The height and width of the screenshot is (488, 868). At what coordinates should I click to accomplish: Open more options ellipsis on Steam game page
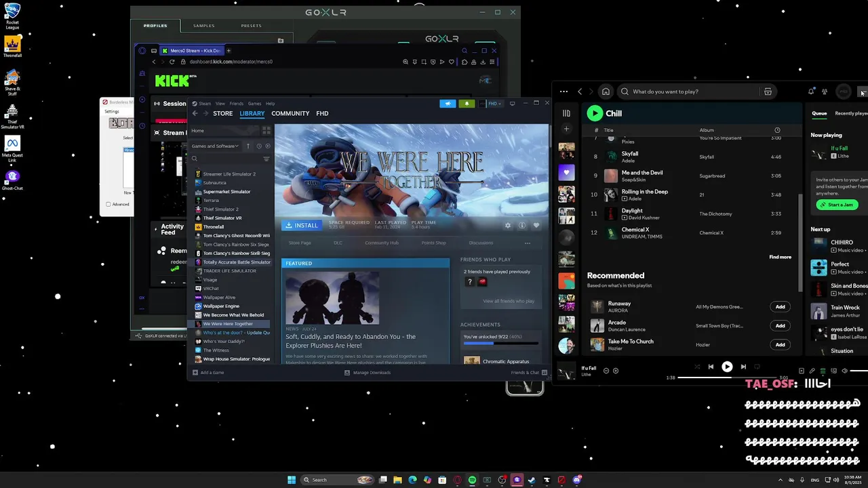click(527, 243)
